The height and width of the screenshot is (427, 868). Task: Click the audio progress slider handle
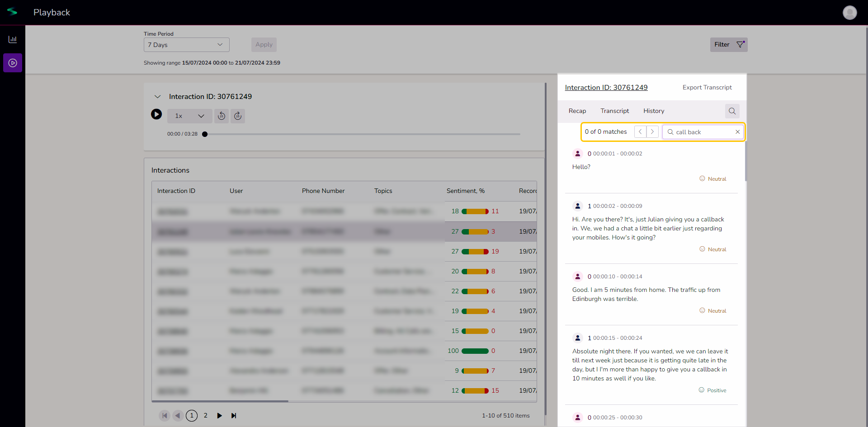tap(205, 134)
